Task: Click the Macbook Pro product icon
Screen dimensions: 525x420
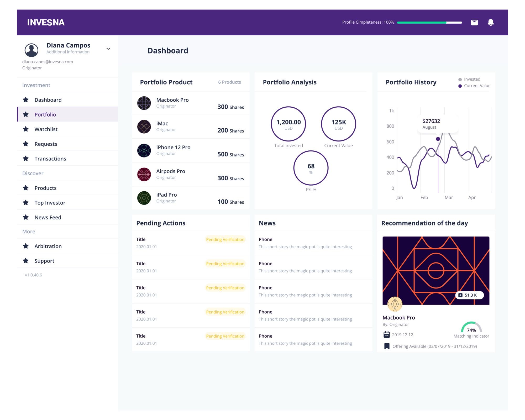Action: pyautogui.click(x=144, y=103)
